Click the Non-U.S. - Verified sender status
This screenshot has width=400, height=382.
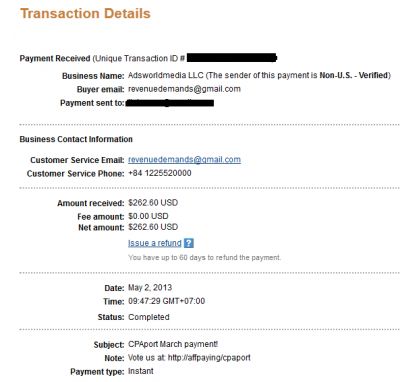point(354,75)
